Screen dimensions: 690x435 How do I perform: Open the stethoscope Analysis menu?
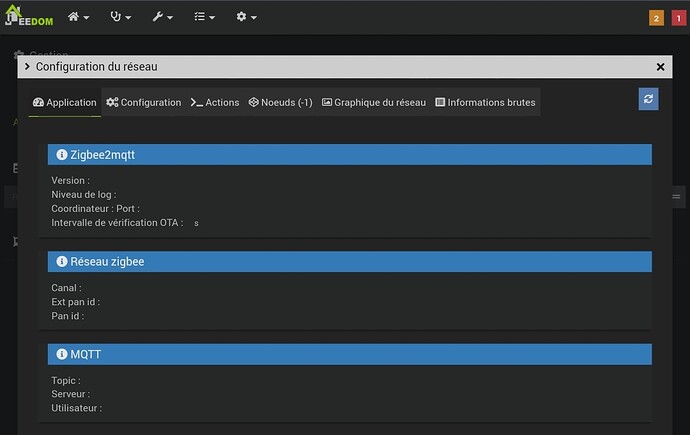[121, 17]
